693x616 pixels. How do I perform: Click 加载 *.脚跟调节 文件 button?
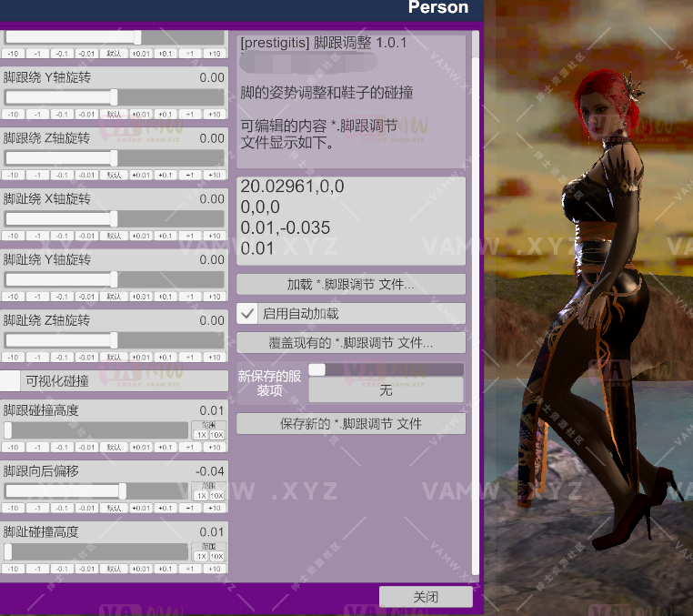coord(351,285)
